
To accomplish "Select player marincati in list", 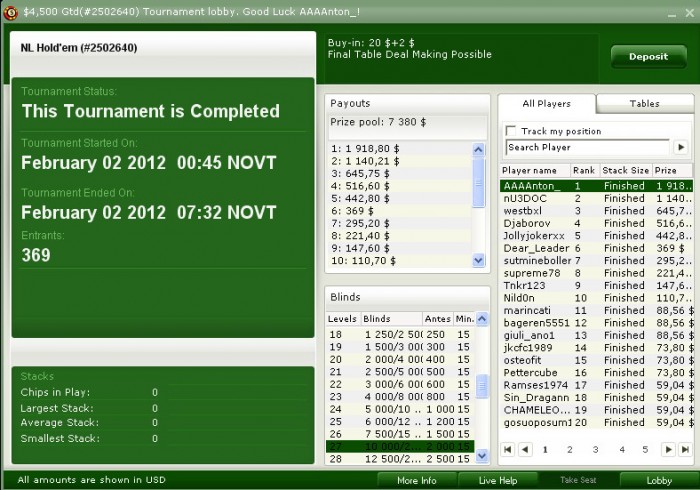I will 596,311.
